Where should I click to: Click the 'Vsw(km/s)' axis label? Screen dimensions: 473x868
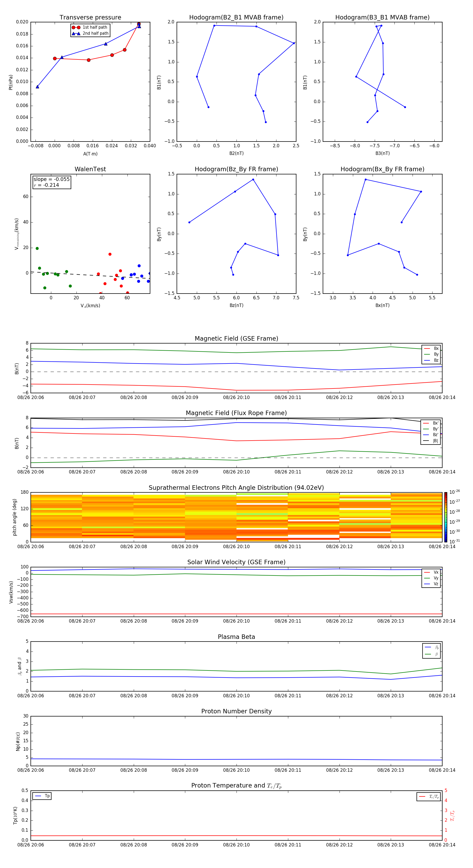11,592
